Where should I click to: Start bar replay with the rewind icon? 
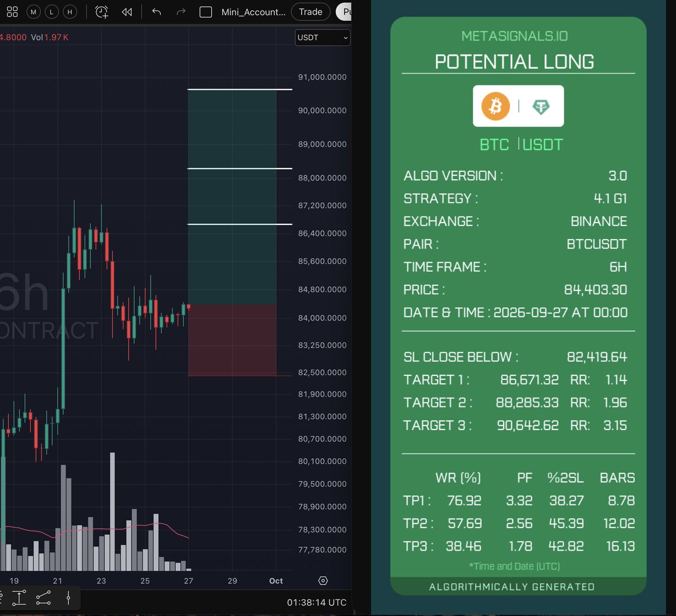[127, 12]
